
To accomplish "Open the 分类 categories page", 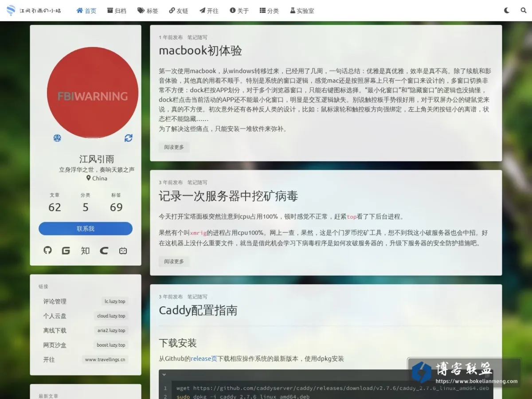I will pyautogui.click(x=269, y=11).
